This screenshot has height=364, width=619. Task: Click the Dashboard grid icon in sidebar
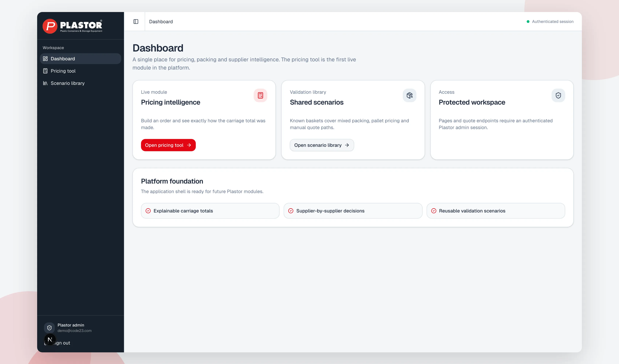45,59
